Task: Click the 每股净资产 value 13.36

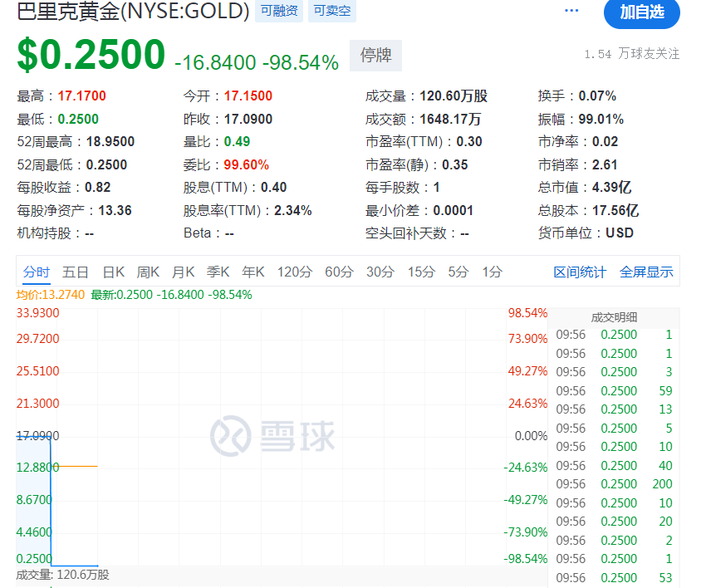Action: coord(115,211)
